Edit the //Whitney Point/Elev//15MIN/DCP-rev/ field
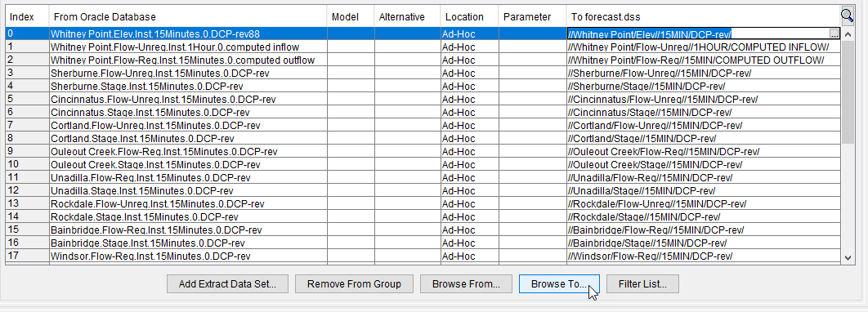The image size is (868, 312). (x=698, y=33)
